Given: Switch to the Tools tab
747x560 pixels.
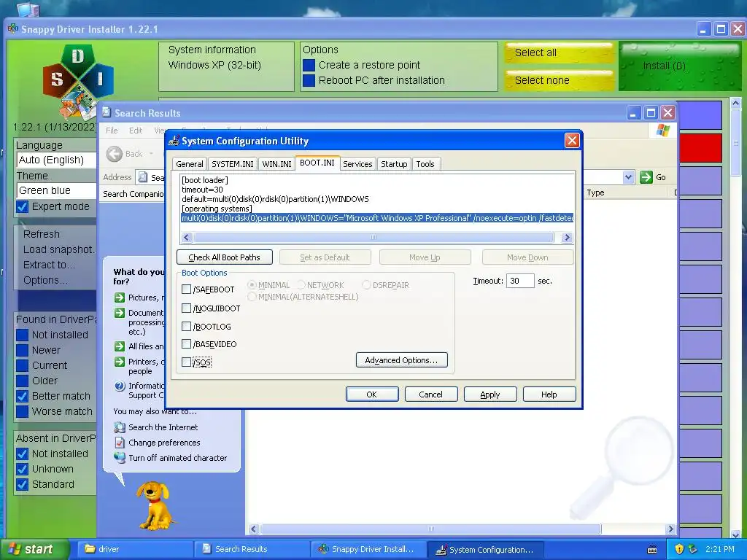Looking at the screenshot, I should point(425,164).
